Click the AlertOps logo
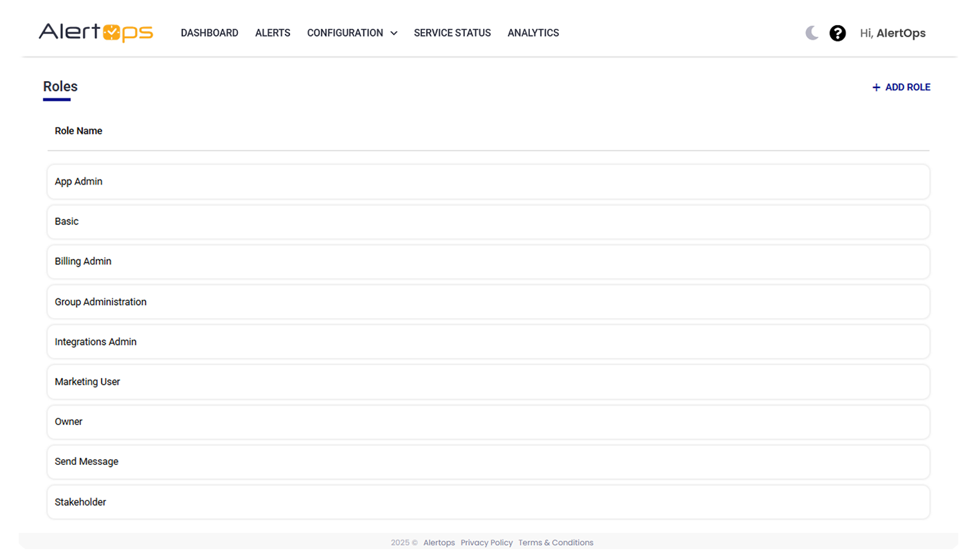Screen dimensions: 977x560 [x=96, y=32]
